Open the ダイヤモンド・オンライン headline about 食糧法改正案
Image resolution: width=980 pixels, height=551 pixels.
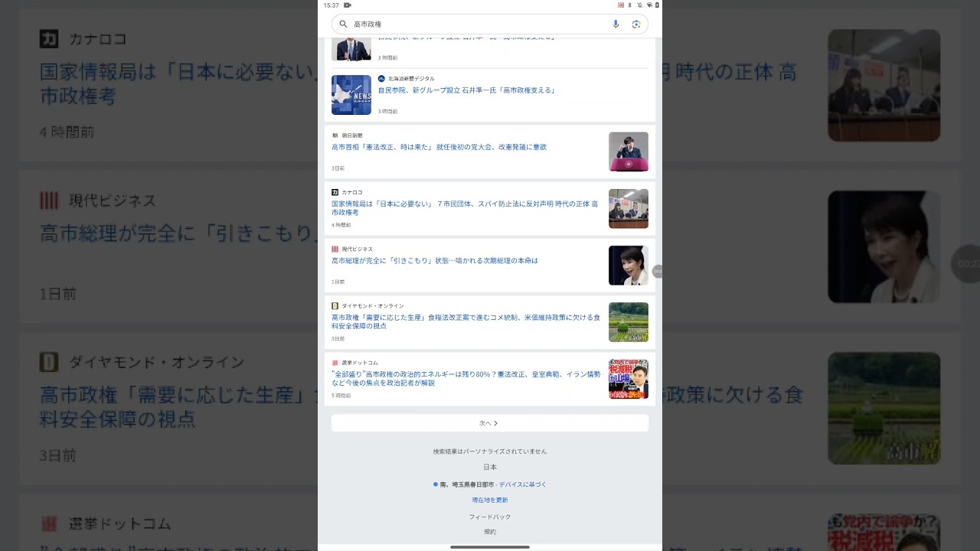tap(465, 321)
